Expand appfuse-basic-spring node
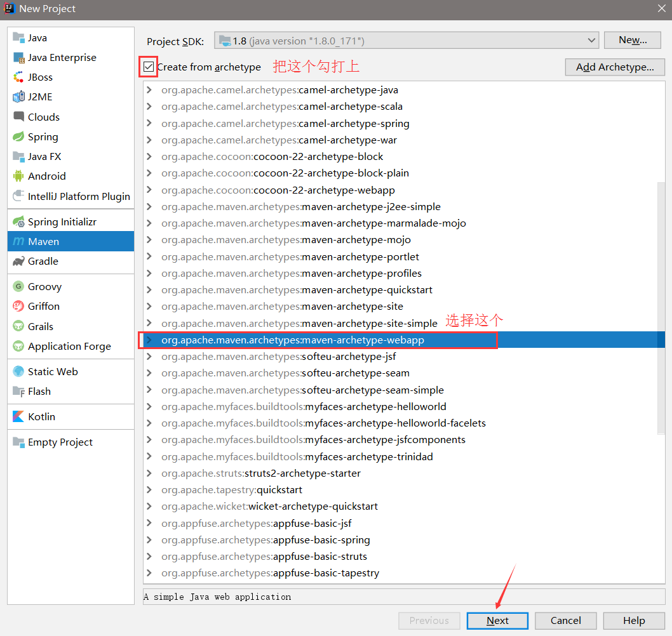Viewport: 672px width, 636px height. (x=149, y=540)
